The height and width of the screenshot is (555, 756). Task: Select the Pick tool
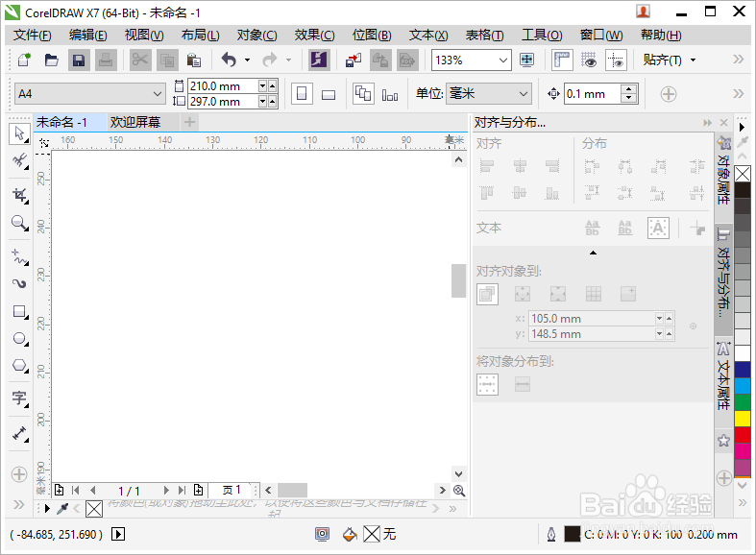click(x=19, y=133)
